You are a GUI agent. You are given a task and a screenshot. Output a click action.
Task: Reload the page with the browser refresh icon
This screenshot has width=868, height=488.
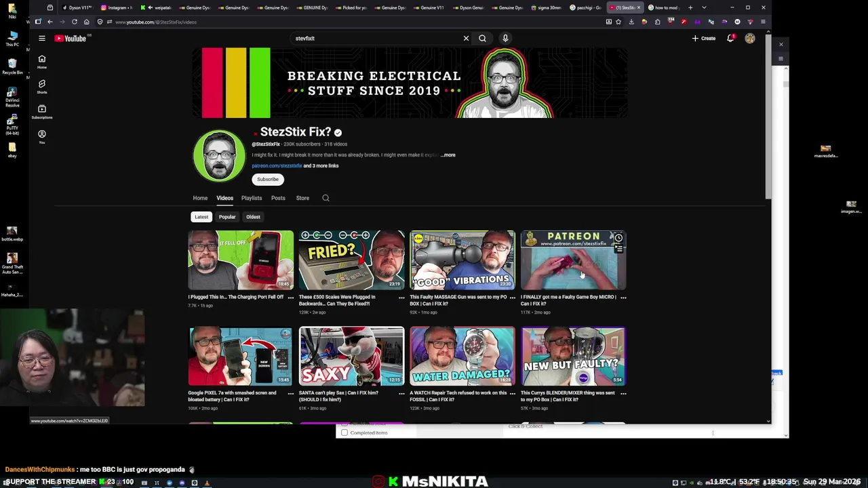click(74, 22)
